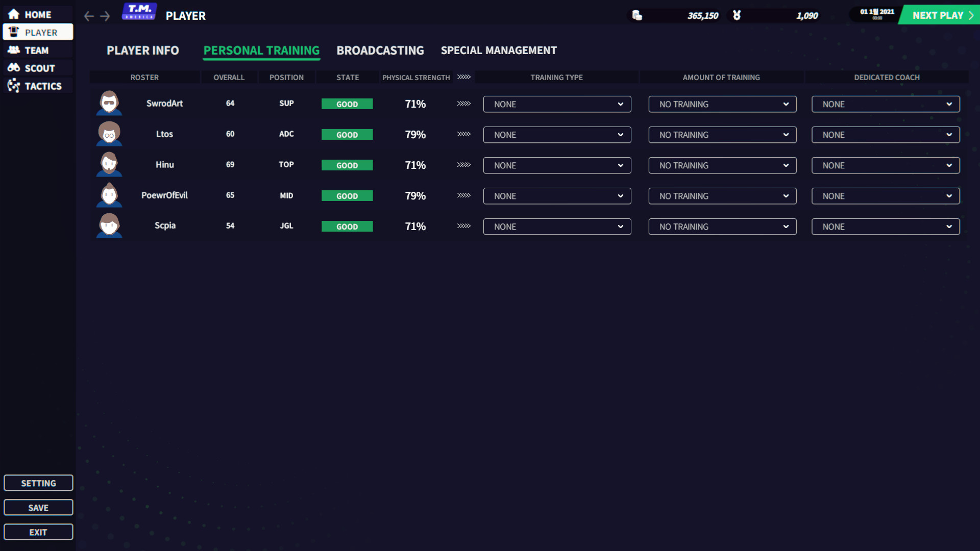Open the Broadcasting tab

tap(380, 51)
